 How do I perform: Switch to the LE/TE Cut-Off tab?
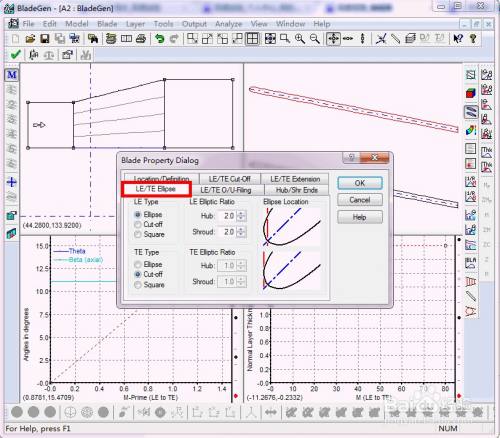230,179
